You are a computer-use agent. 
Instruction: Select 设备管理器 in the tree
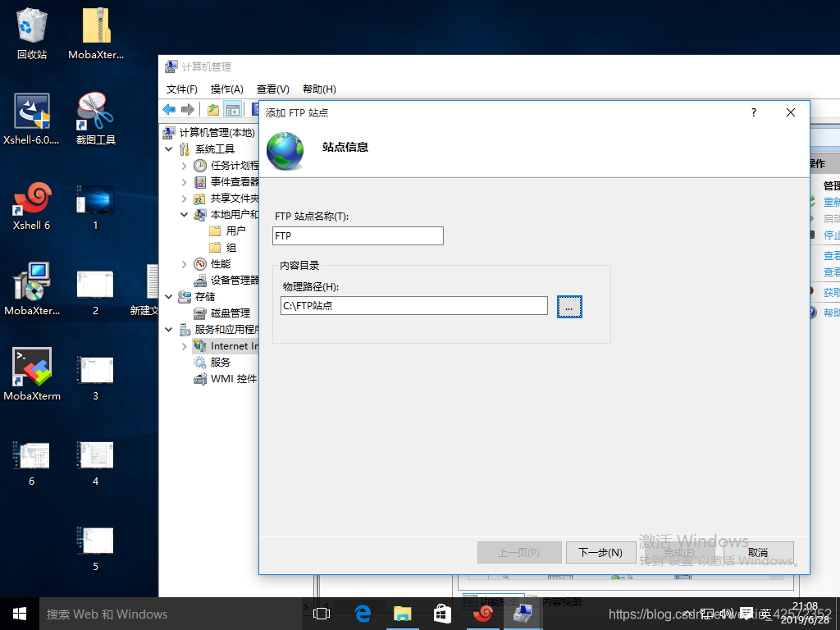[x=235, y=281]
